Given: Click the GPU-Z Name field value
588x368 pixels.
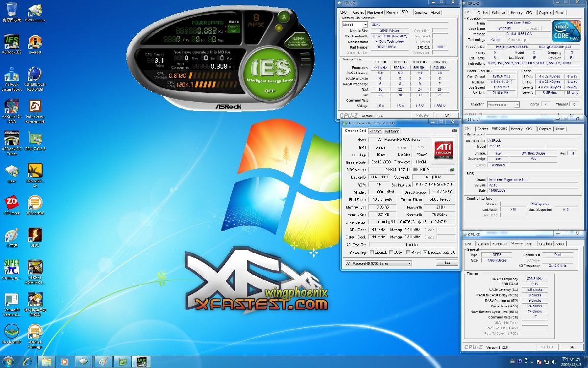Looking at the screenshot, I should [x=399, y=140].
